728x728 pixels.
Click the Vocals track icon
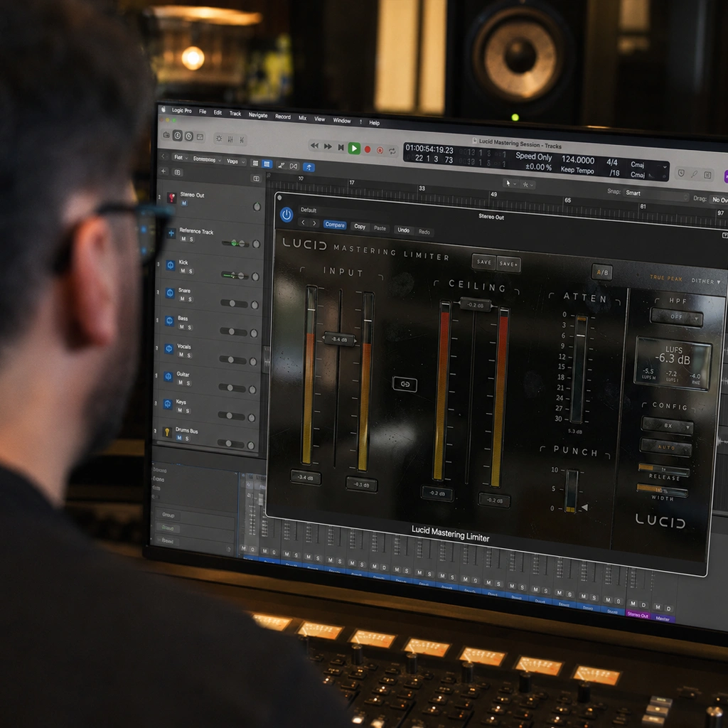pos(169,348)
